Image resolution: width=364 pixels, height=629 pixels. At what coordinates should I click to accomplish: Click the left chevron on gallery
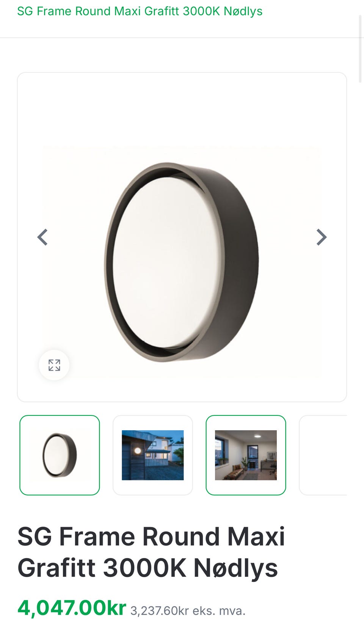(x=42, y=237)
